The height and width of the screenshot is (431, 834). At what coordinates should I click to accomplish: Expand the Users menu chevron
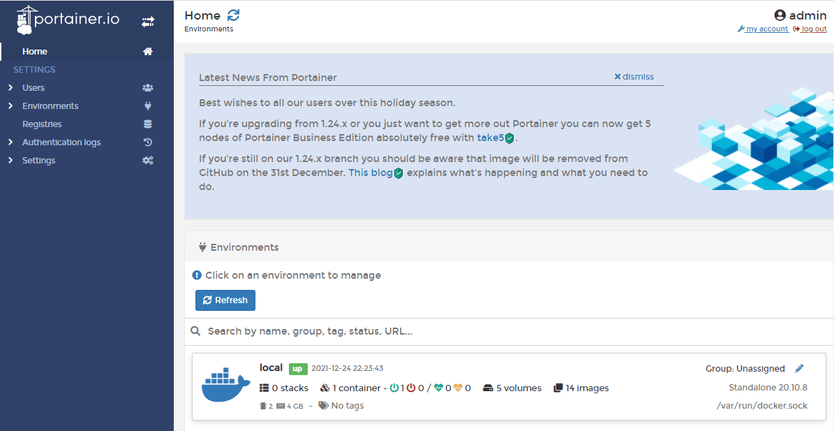pyautogui.click(x=11, y=88)
